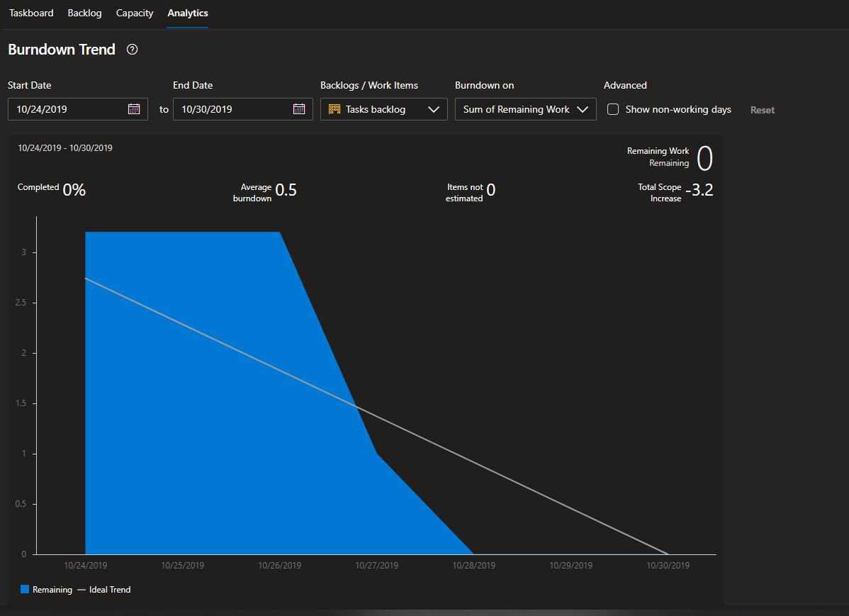The image size is (849, 616).
Task: Click the backlog icon inside Tasks backlog selector
Action: (333, 109)
